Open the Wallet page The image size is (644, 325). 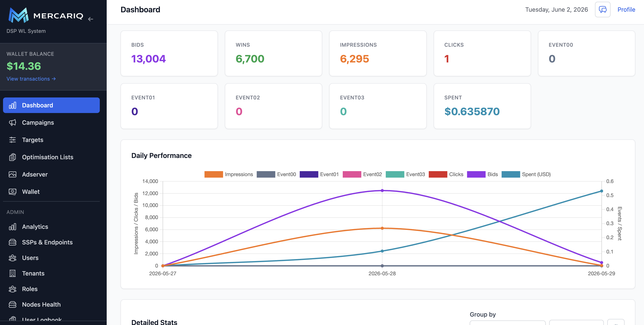pos(51,192)
